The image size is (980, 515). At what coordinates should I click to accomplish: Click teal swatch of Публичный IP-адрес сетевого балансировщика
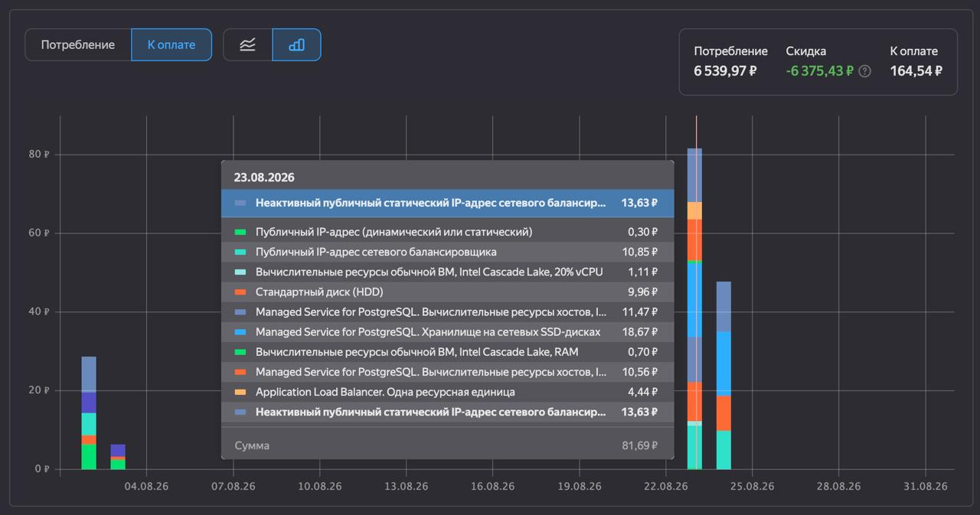click(x=240, y=252)
